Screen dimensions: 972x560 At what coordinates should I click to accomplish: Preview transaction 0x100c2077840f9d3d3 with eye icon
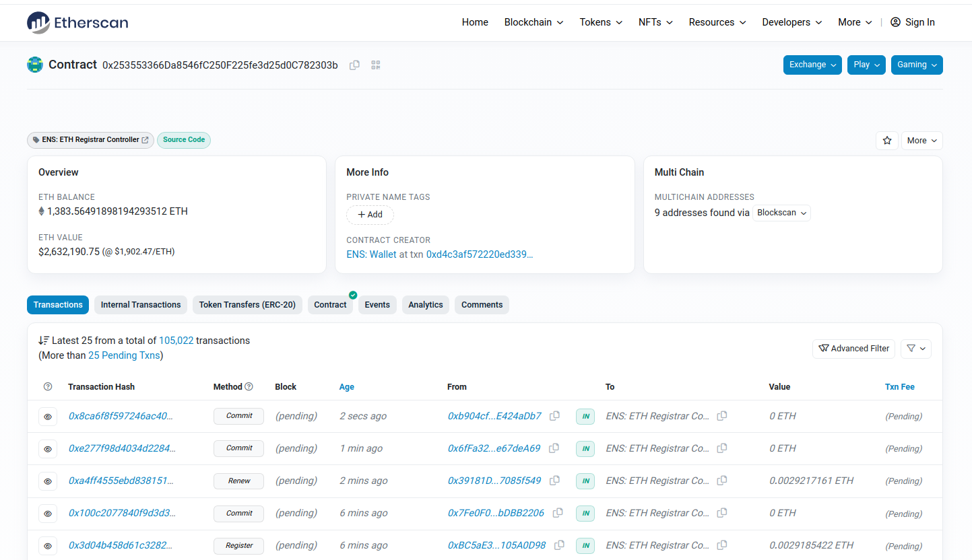48,514
